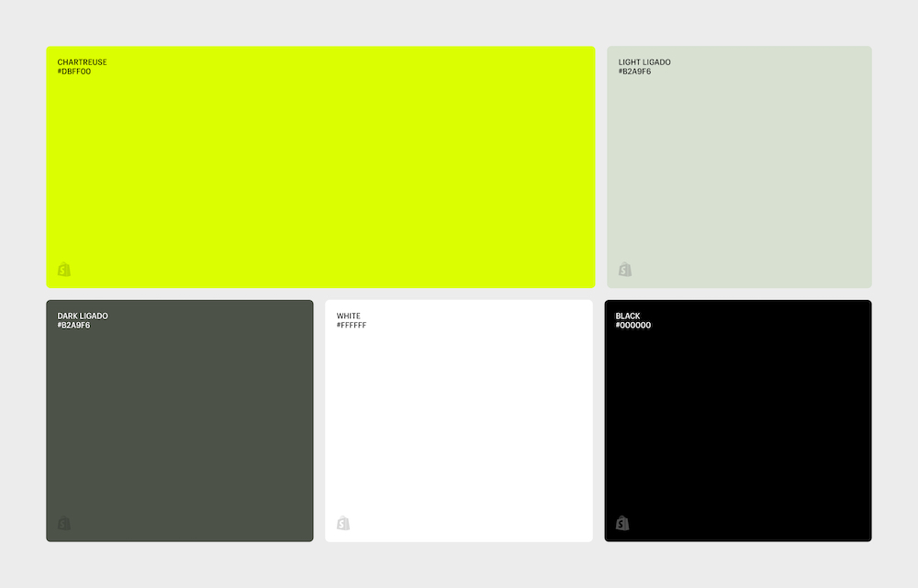Click the Shopify logo on the White swatch
The image size is (918, 588).
pos(343,523)
